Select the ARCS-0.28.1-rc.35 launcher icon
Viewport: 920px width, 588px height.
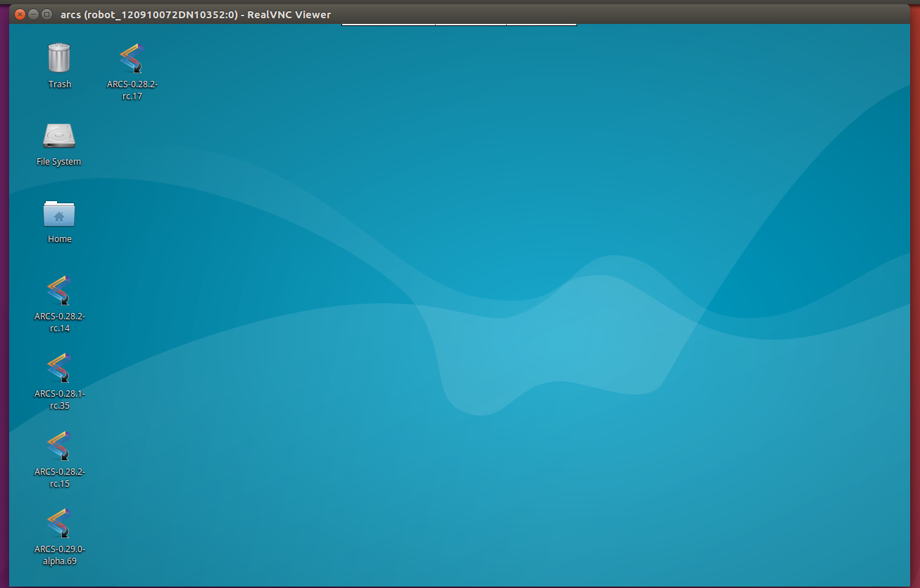point(60,368)
